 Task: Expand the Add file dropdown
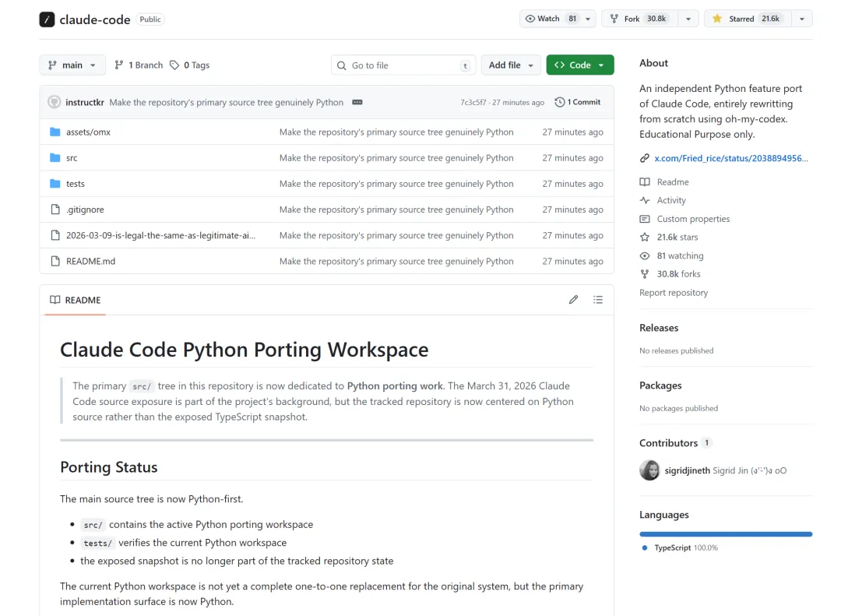(511, 65)
